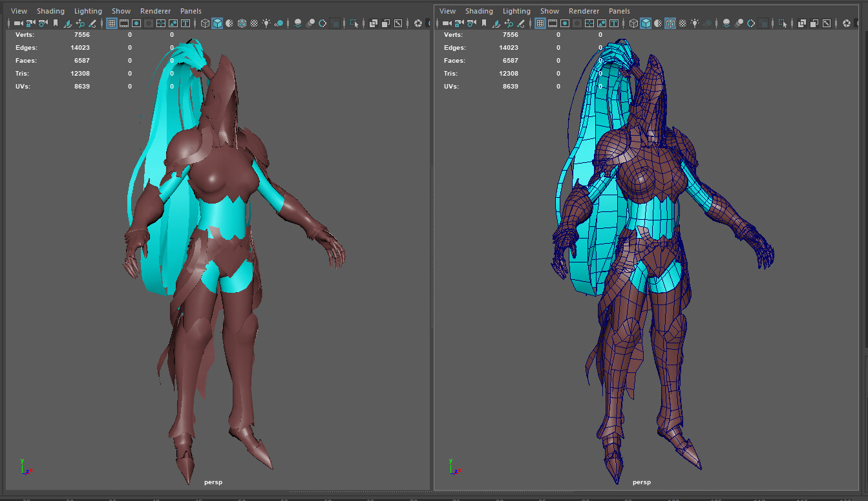868x501 pixels.
Task: Click Use Default Material icon in right viewport
Action: 658,23
